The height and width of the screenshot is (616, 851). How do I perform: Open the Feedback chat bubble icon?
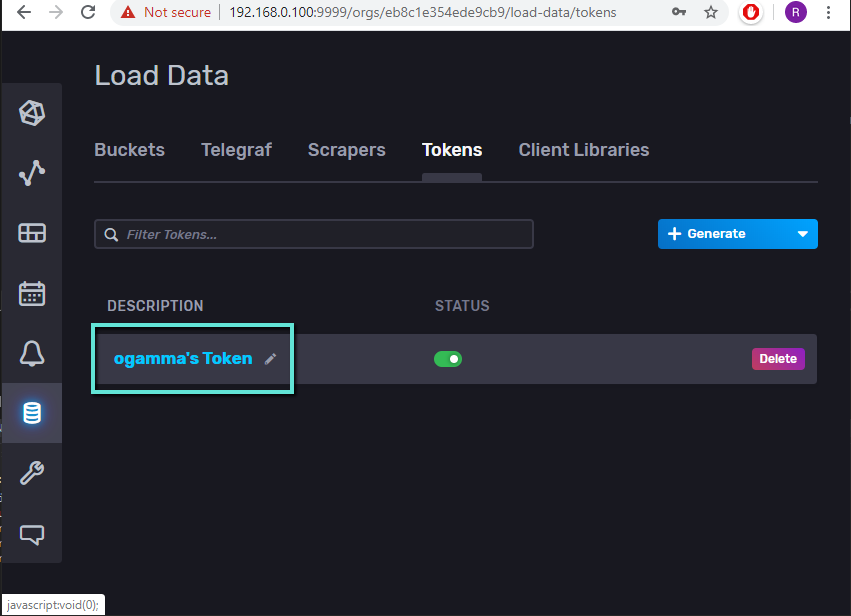click(32, 534)
